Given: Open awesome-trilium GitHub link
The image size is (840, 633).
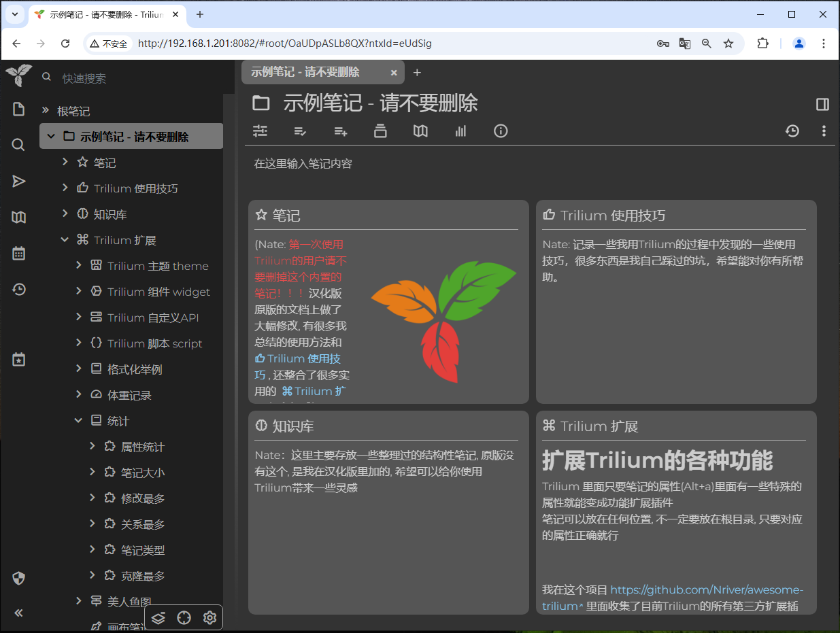Looking at the screenshot, I should (x=706, y=590).
